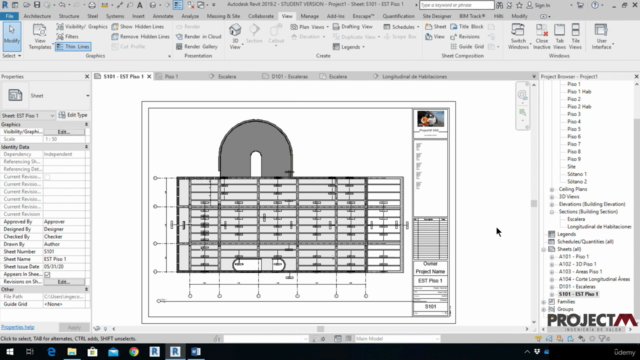Open Schedules dropdown
Screen dimensions: 640x360
point(401,27)
